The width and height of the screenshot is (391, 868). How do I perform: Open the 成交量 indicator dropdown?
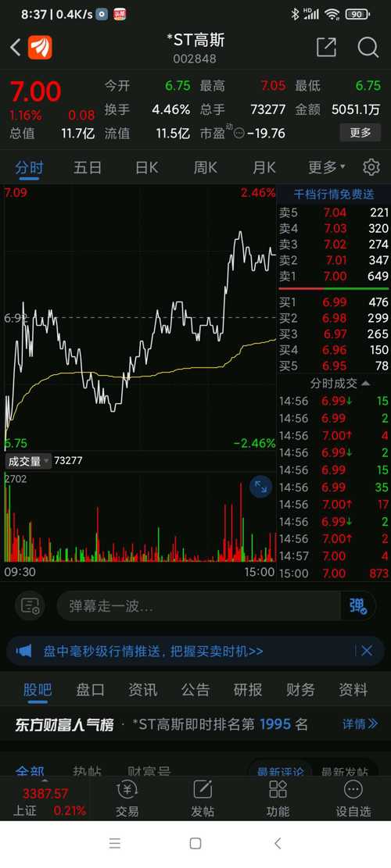coord(28,461)
